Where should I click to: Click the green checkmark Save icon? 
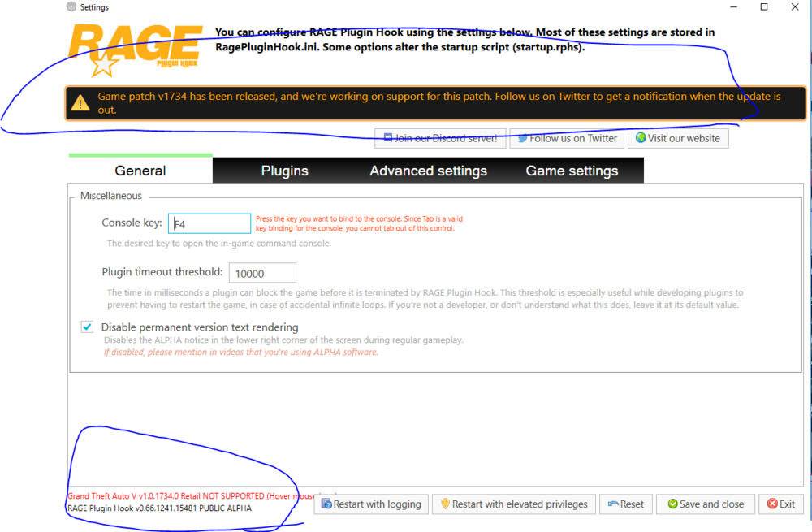point(672,504)
